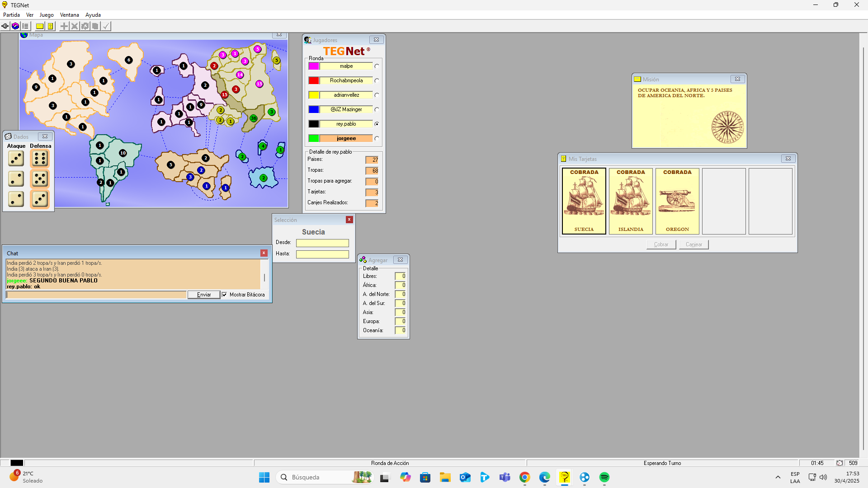Click the Misión panel title icon

point(637,79)
